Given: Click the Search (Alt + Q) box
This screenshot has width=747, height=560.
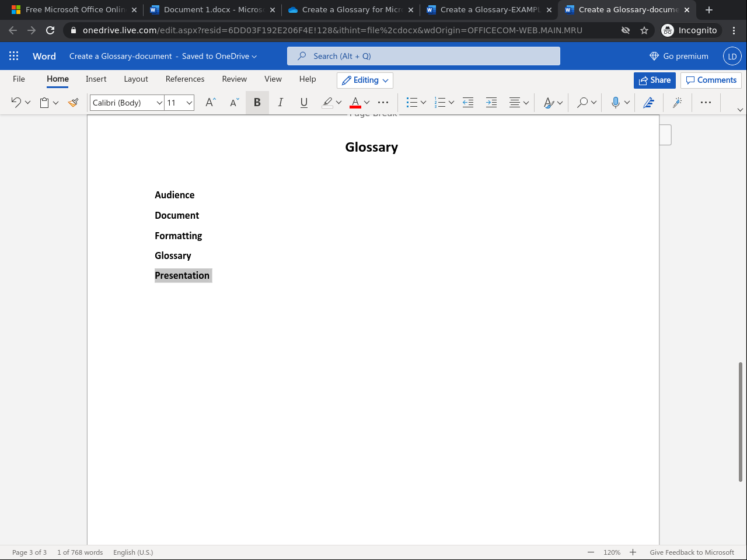Looking at the screenshot, I should click(423, 56).
